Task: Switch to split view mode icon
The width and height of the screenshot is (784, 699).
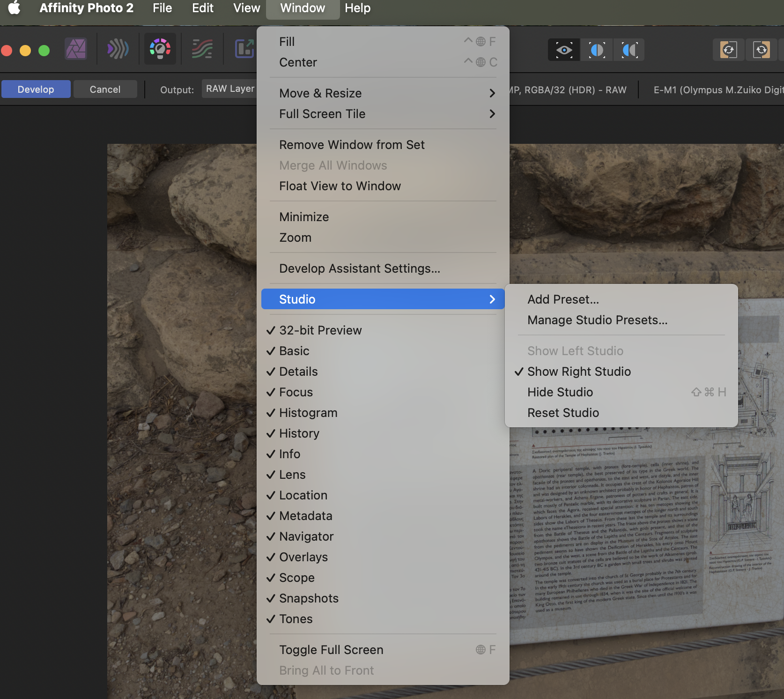Action: coord(597,50)
